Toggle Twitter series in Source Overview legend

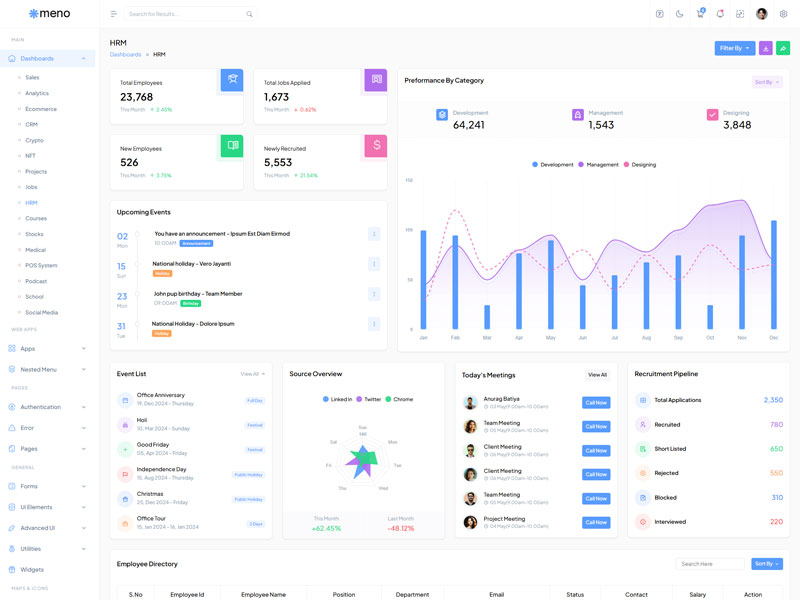[x=368, y=399]
